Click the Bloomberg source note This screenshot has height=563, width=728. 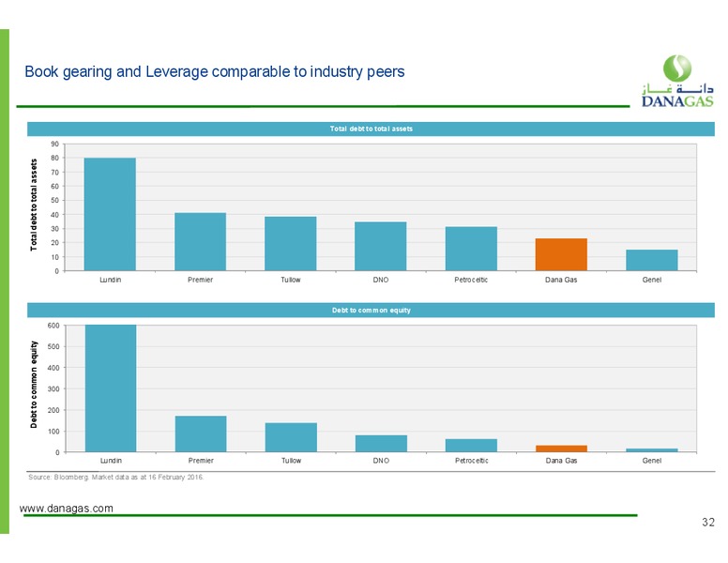click(116, 477)
